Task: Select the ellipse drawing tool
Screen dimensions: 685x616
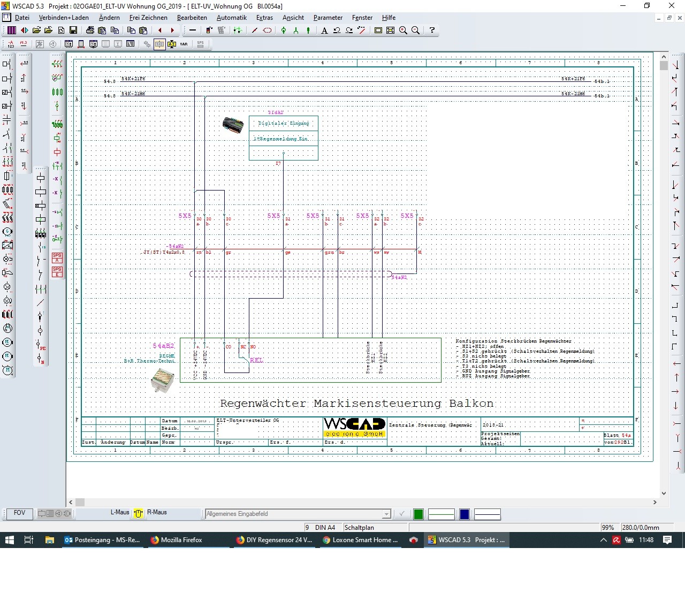Action: [267, 31]
